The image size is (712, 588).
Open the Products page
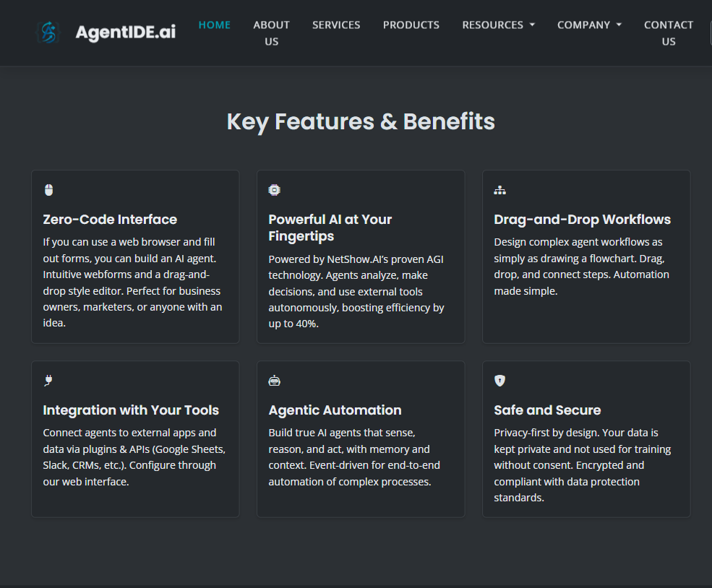tap(411, 25)
